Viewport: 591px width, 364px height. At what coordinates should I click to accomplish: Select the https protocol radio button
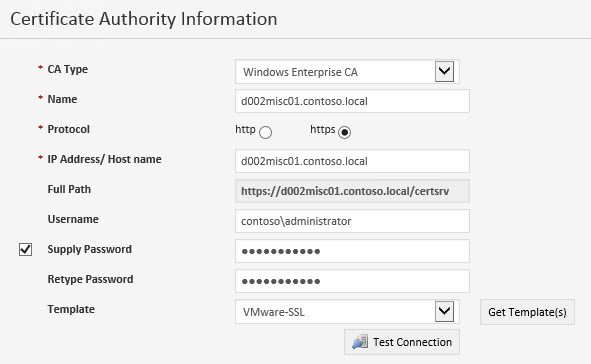coord(344,132)
